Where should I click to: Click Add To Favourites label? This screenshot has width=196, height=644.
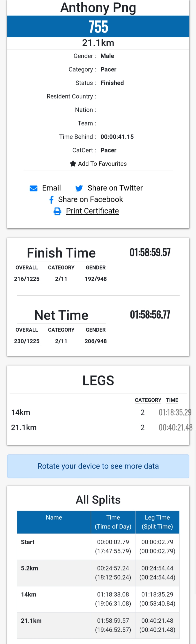click(x=102, y=164)
